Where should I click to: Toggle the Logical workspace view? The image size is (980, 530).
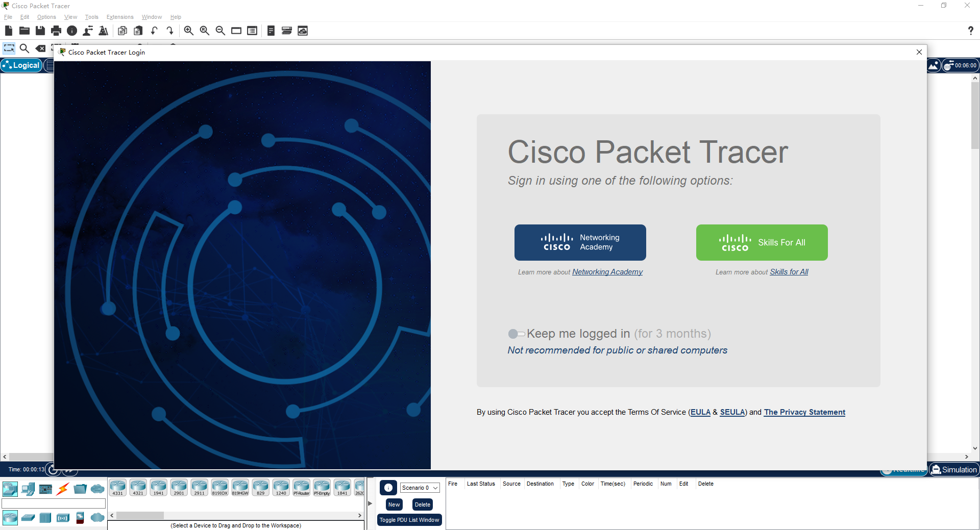click(21, 65)
